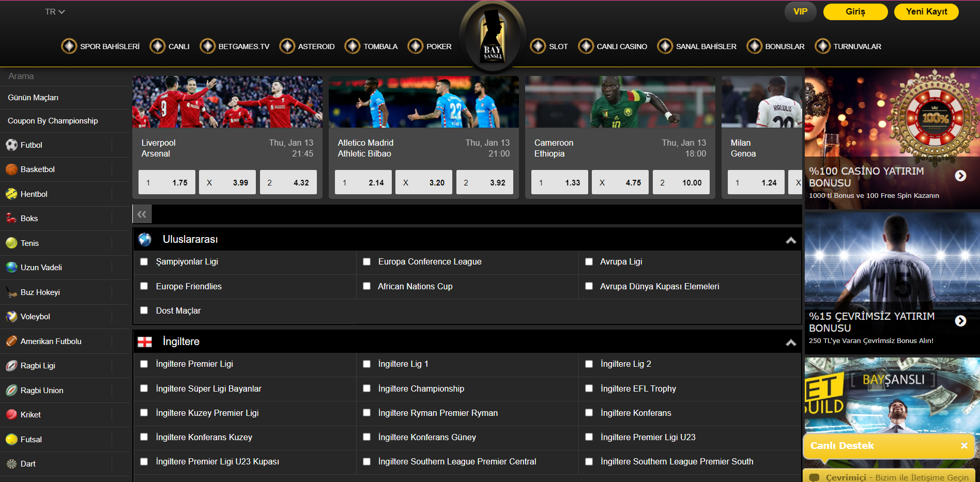Check the İngiltere EFL Trophy checkbox
This screenshot has height=482, width=980.
click(589, 388)
